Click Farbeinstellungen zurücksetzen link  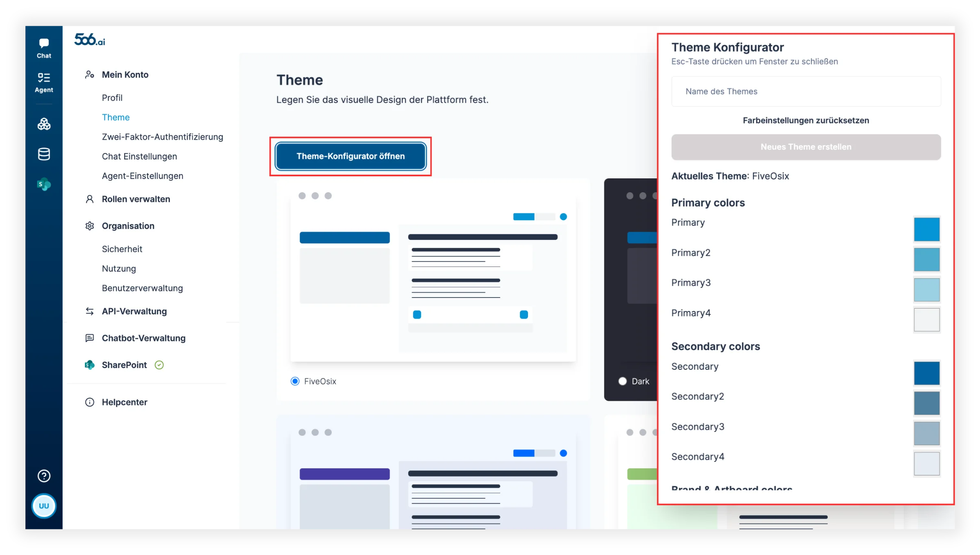coord(806,120)
